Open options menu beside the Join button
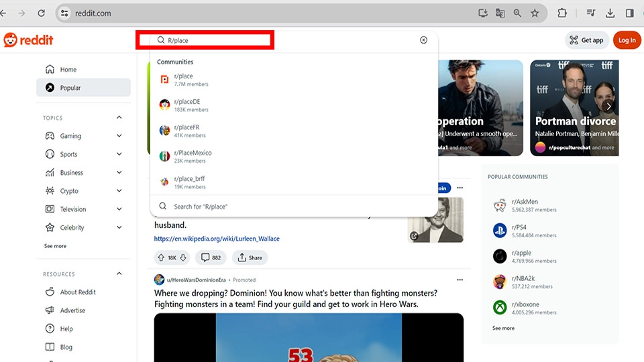 [460, 188]
